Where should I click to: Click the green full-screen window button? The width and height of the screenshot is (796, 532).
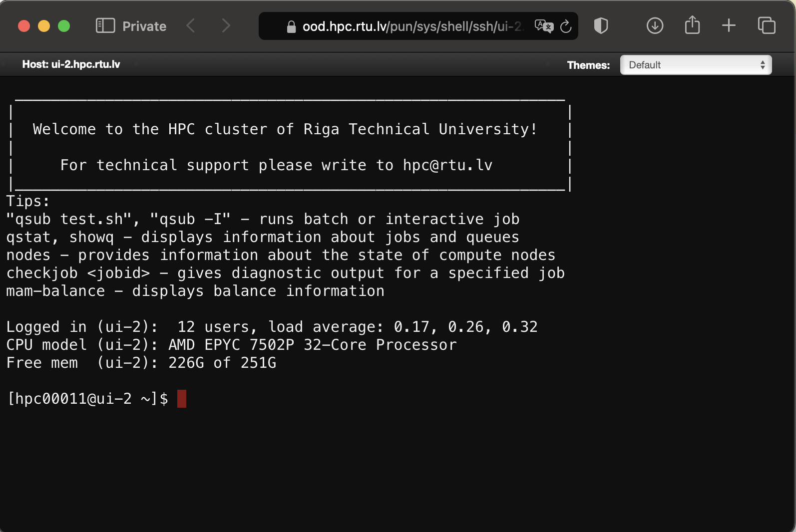(x=64, y=26)
